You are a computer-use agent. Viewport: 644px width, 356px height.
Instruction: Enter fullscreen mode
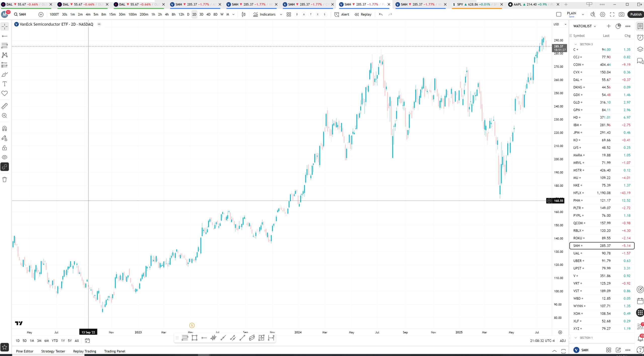click(x=612, y=14)
